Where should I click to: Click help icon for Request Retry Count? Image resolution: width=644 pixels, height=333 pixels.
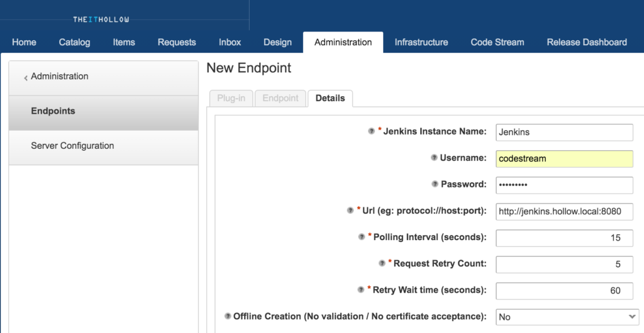click(x=382, y=264)
